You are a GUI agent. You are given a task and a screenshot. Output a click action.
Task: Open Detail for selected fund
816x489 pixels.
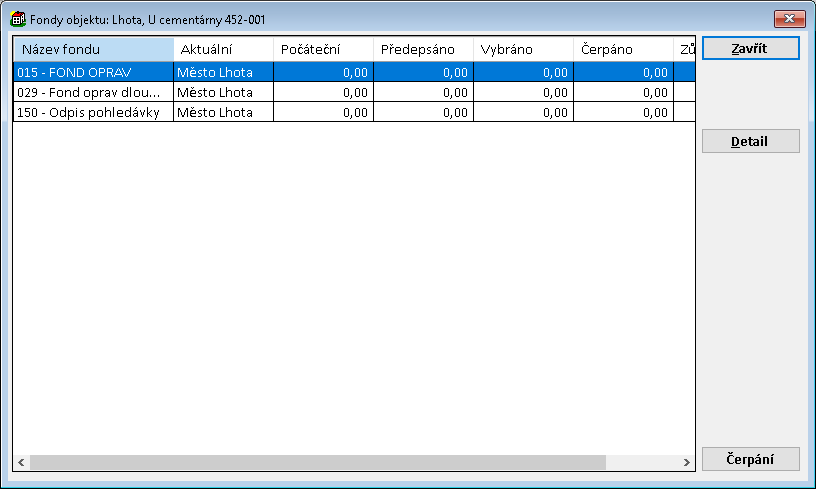click(x=750, y=141)
